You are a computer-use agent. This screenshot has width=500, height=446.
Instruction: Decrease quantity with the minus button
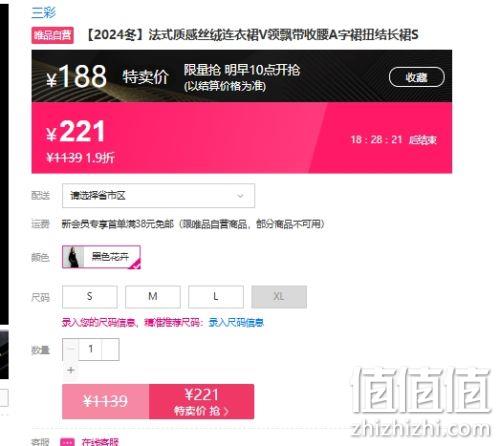coord(70,349)
